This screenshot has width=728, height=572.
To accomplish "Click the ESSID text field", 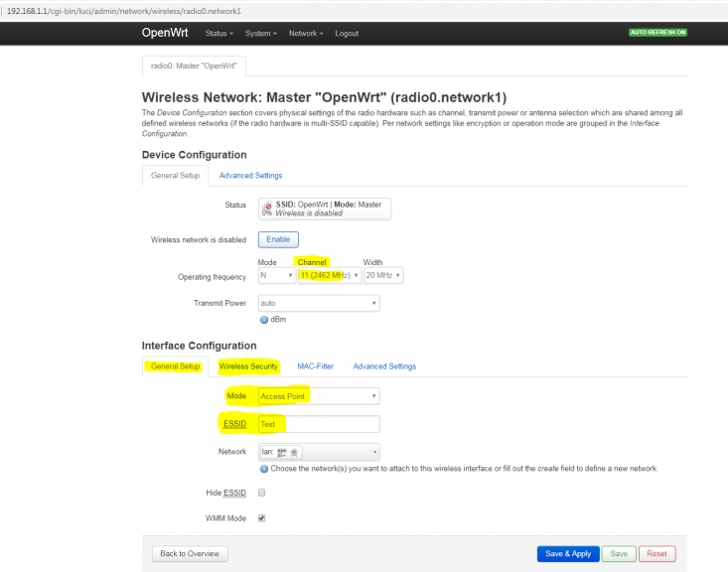I will click(x=319, y=424).
